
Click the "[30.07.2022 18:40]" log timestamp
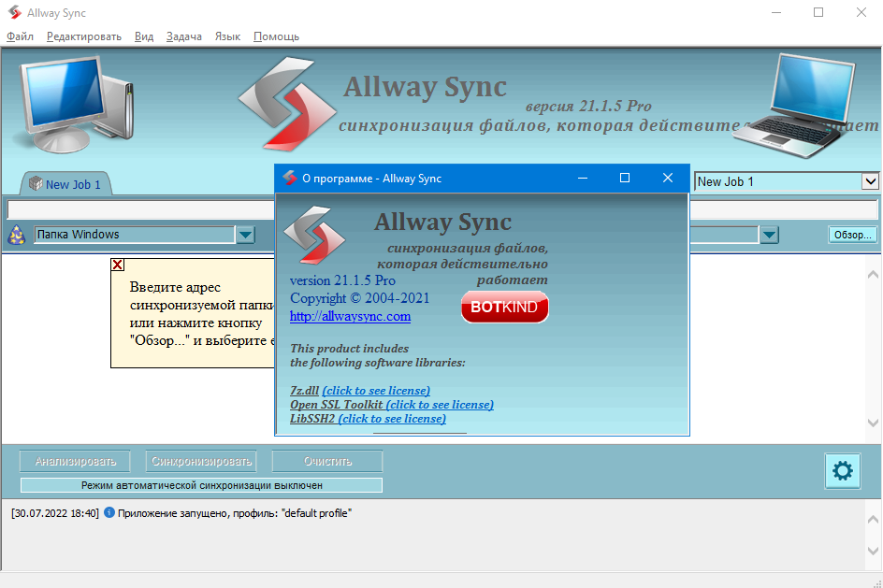click(55, 513)
